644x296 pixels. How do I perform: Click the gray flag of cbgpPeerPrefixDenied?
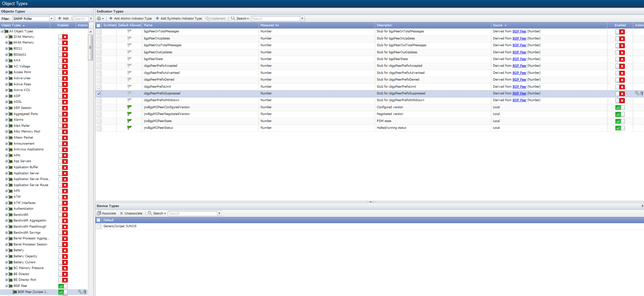tap(129, 80)
